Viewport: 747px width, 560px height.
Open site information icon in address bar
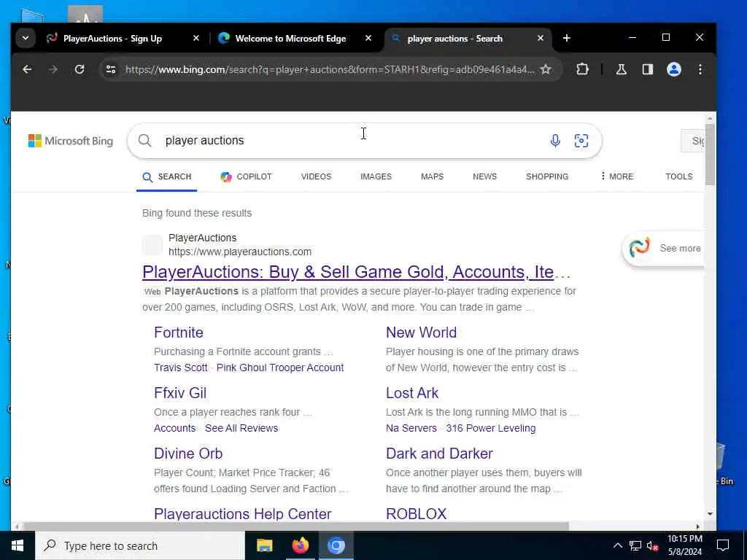tap(111, 69)
